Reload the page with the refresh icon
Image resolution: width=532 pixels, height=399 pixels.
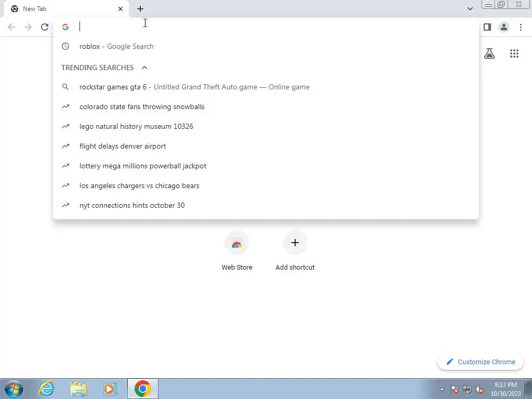point(45,27)
